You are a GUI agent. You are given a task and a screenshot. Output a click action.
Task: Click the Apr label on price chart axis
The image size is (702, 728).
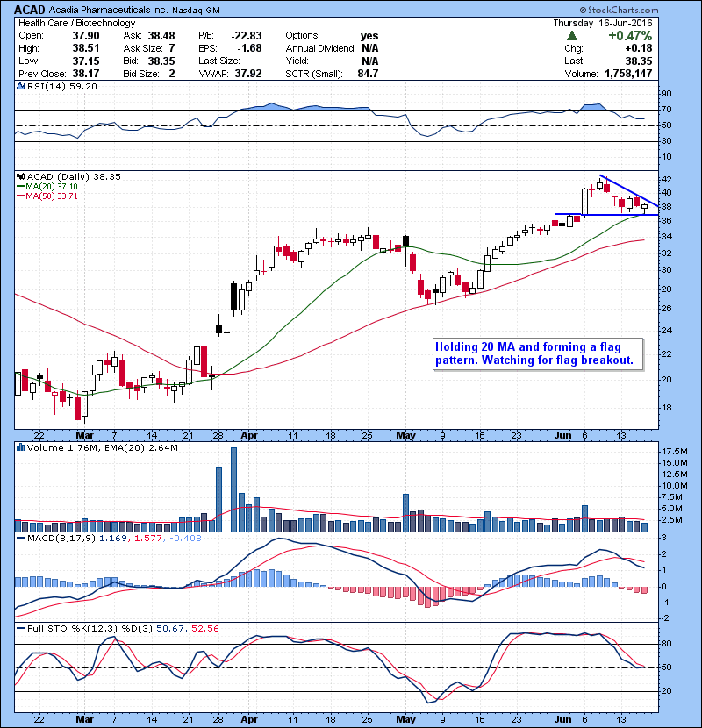tap(249, 436)
